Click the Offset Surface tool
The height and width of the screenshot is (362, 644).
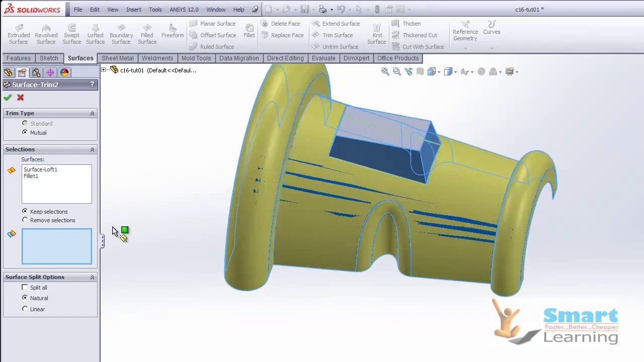[x=212, y=35]
